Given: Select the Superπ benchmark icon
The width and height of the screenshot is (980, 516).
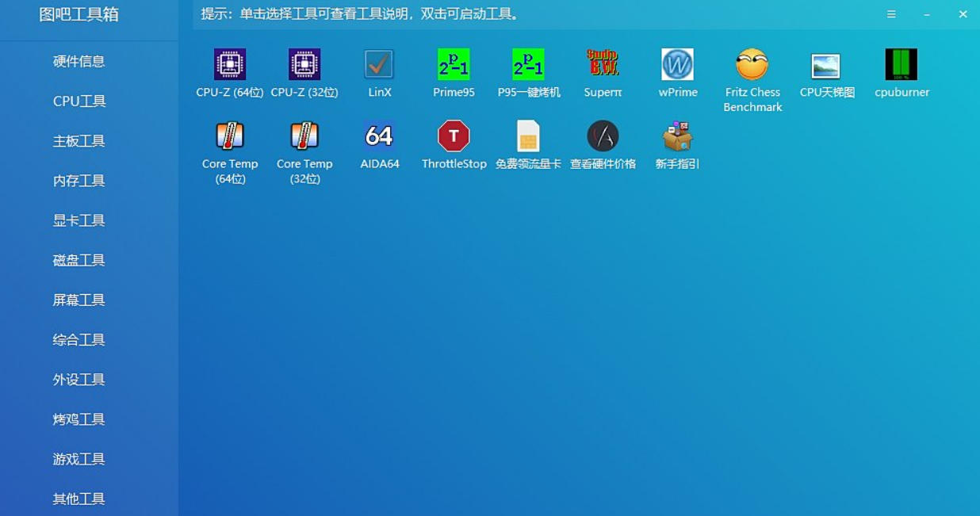Looking at the screenshot, I should click(603, 64).
